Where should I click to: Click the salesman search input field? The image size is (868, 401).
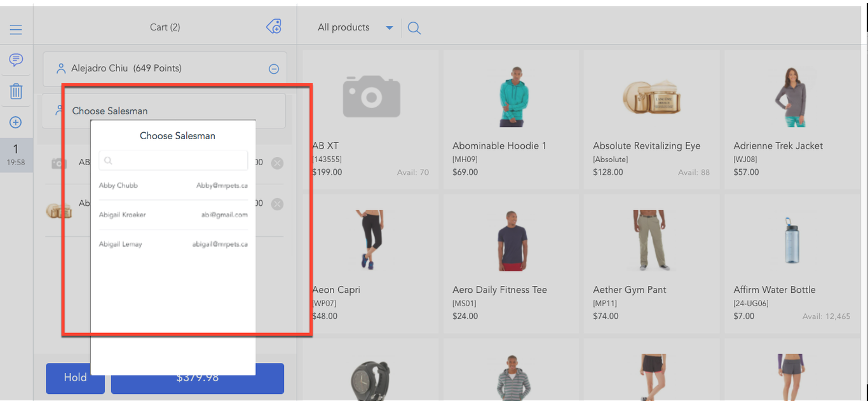click(x=173, y=161)
